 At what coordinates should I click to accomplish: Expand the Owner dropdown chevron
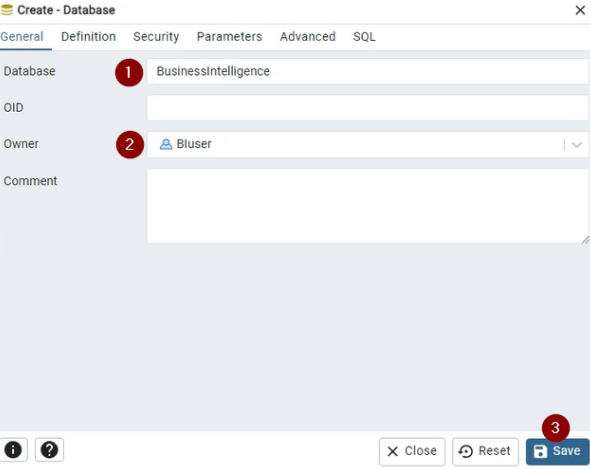577,144
